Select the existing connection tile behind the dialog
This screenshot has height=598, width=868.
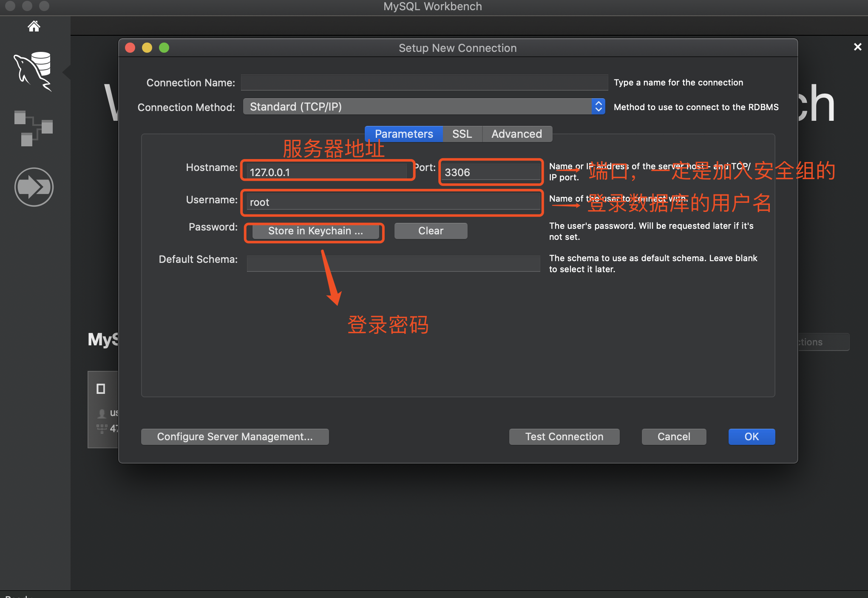(103, 409)
